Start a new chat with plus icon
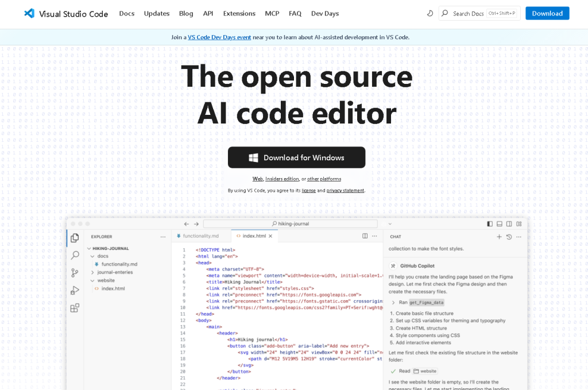The height and width of the screenshot is (390, 588). [x=499, y=237]
